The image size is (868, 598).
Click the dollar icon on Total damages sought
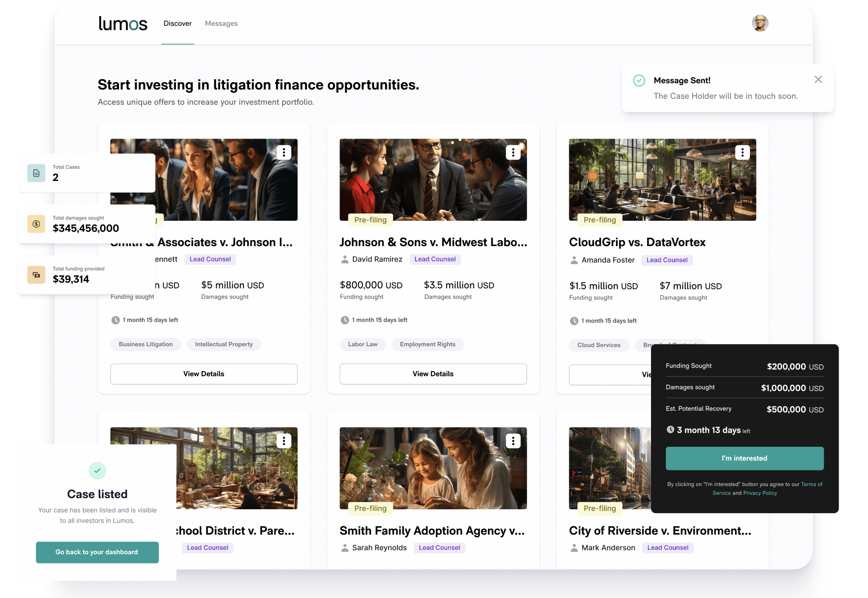coord(36,223)
